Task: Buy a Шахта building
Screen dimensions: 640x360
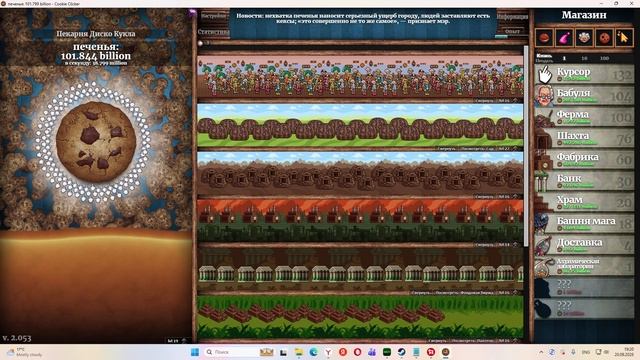Action: (584, 138)
